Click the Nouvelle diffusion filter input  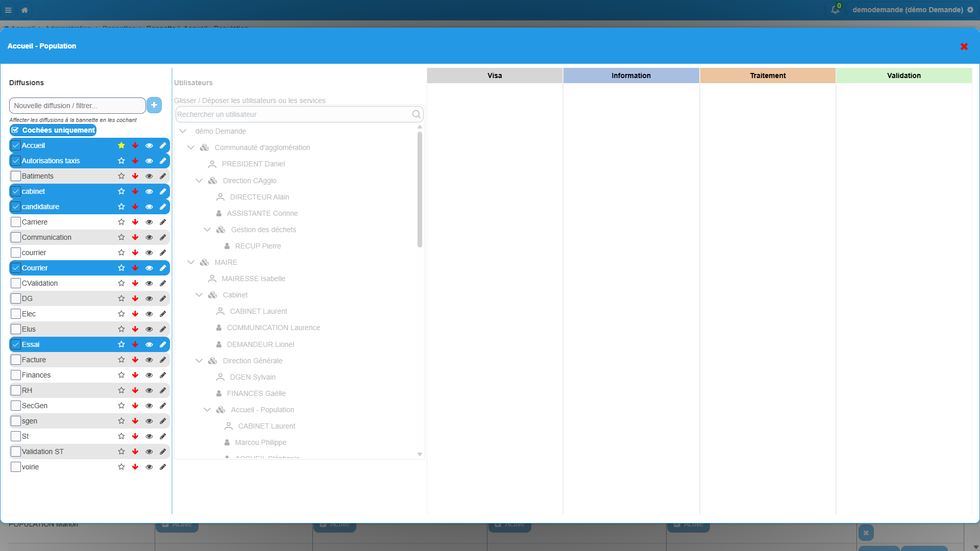coord(78,106)
